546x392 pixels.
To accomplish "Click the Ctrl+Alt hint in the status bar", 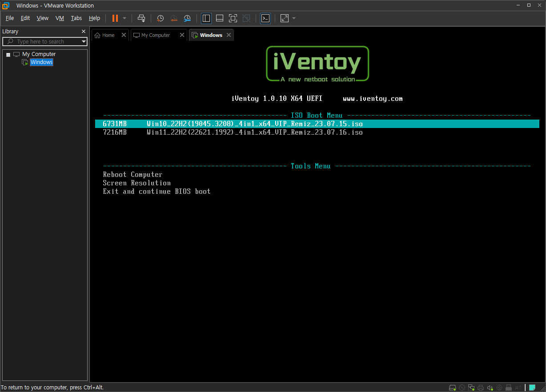I will tap(52, 388).
